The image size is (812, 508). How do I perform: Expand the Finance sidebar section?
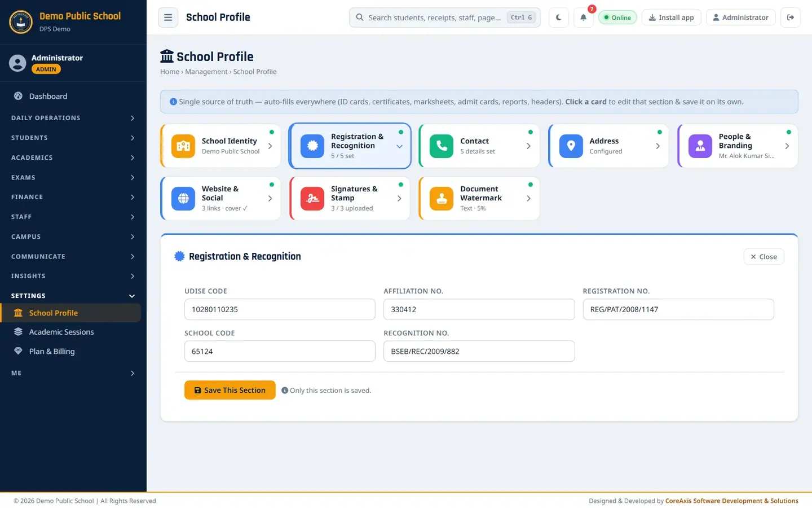[73, 197]
